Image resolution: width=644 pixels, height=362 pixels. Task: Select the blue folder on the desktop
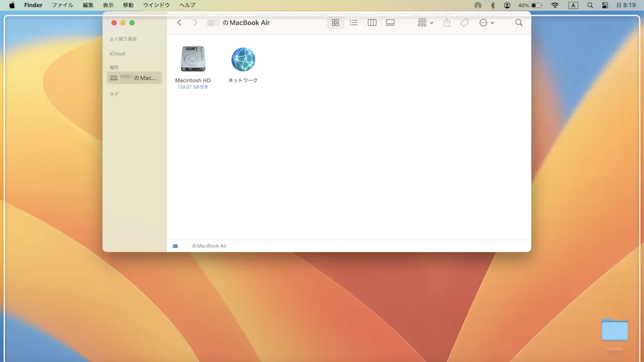[615, 330]
